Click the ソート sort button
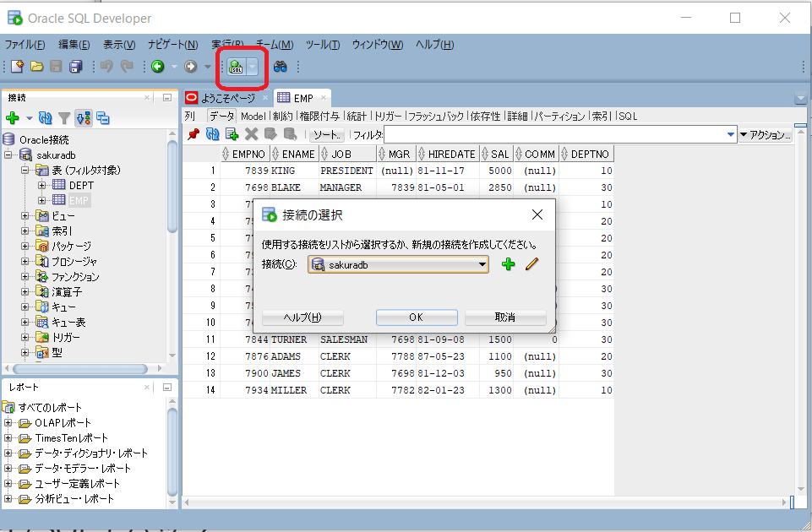This screenshot has width=812, height=532. pos(327,135)
